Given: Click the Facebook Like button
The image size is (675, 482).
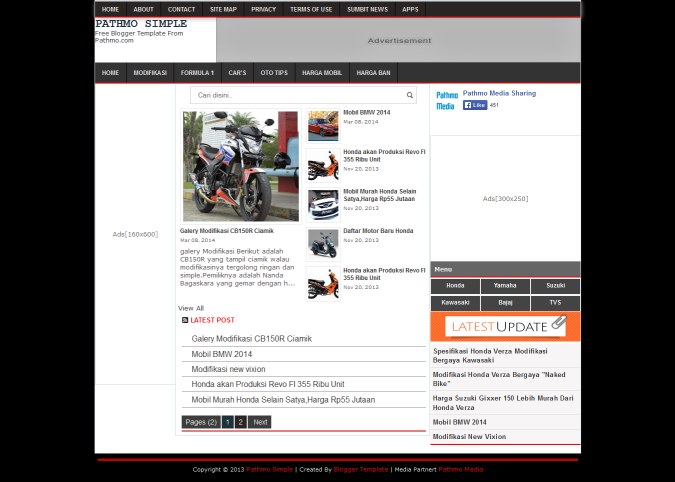Looking at the screenshot, I should tap(475, 105).
